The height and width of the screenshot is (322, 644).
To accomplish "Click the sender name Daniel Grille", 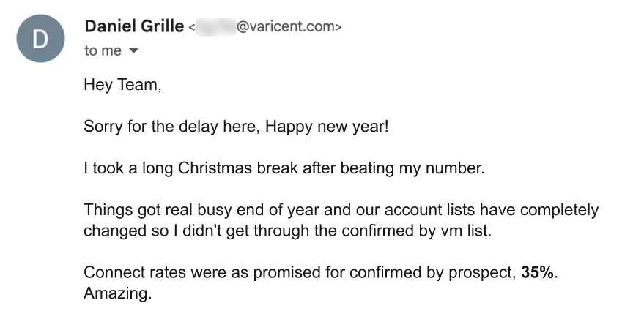I will 133,27.
